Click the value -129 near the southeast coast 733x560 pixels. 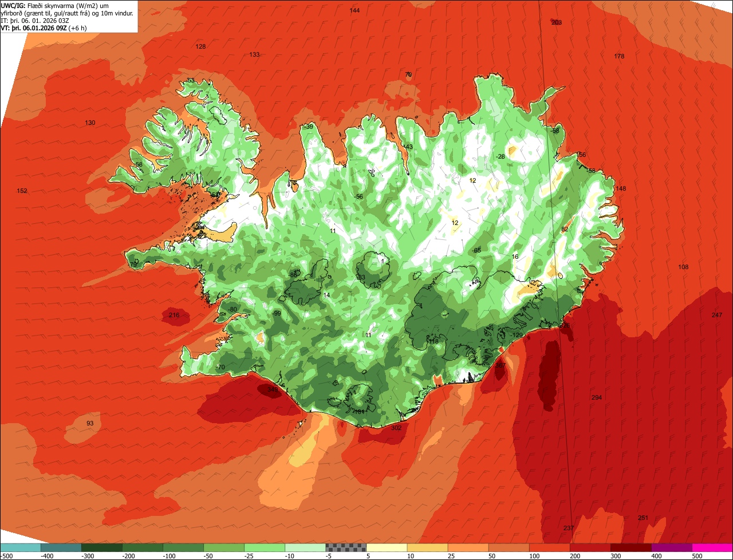point(517,335)
